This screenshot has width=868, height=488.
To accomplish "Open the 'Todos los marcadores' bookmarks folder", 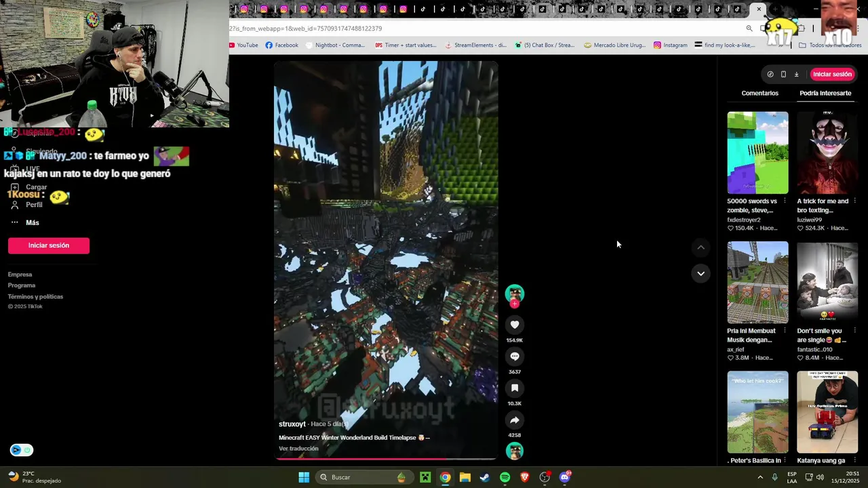I will coord(830,45).
